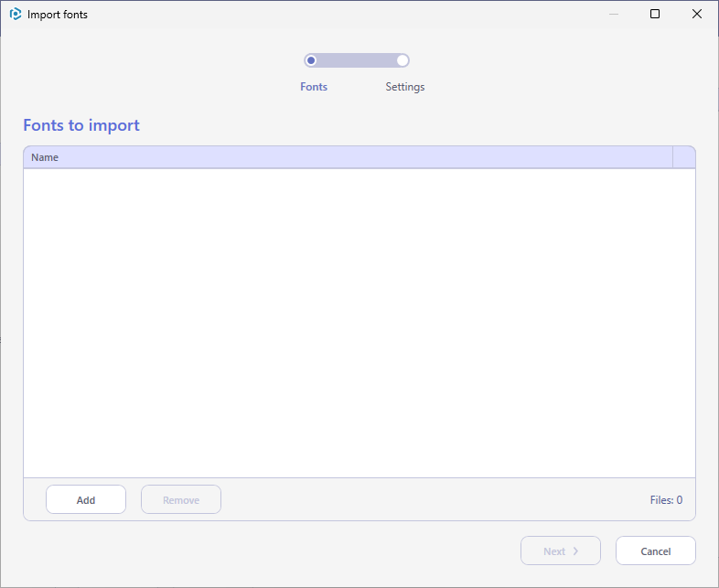The height and width of the screenshot is (588, 719).
Task: Click the app logo in title bar
Action: [16, 15]
